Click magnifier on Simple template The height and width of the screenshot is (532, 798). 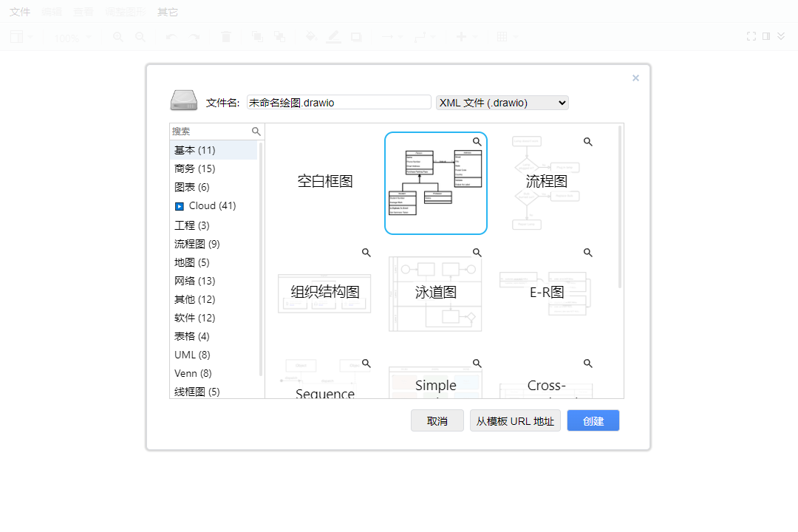pos(477,364)
